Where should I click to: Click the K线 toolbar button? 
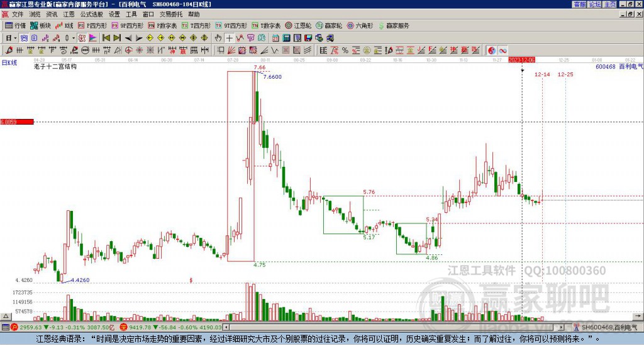[x=65, y=25]
